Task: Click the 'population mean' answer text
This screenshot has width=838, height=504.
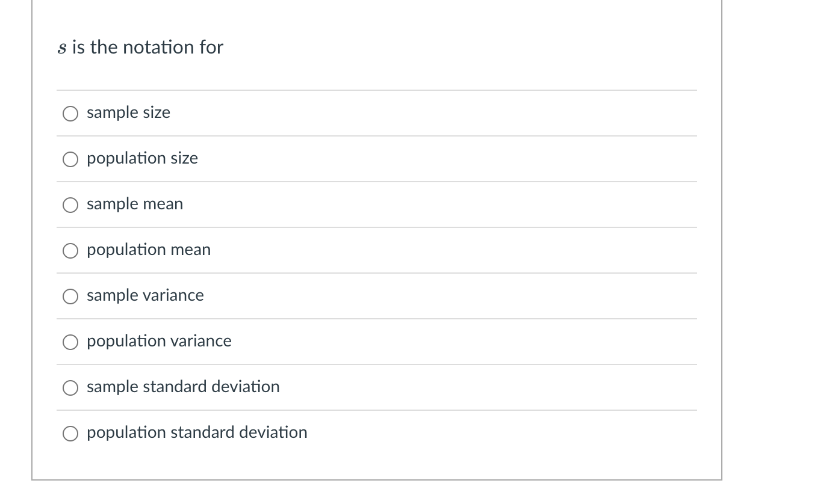Action: coord(148,250)
